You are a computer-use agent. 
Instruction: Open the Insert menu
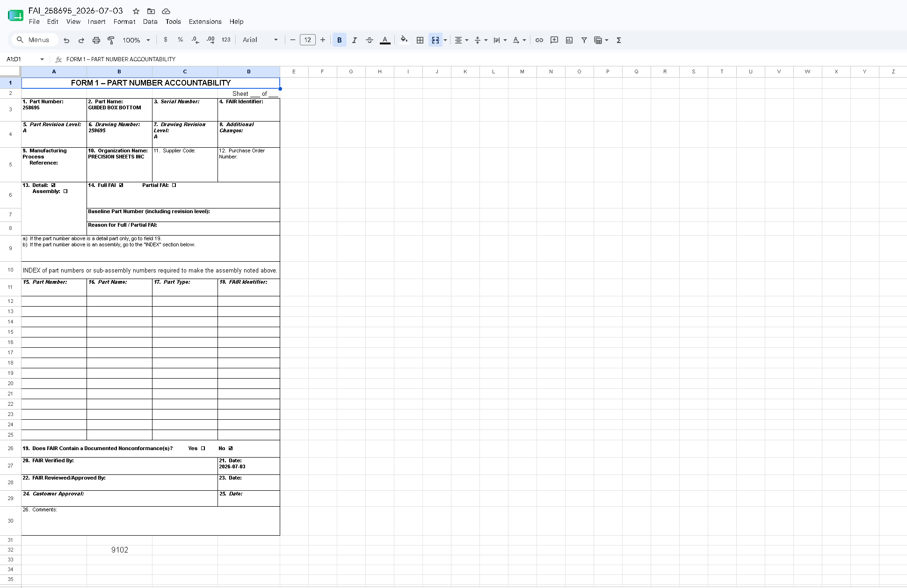97,22
